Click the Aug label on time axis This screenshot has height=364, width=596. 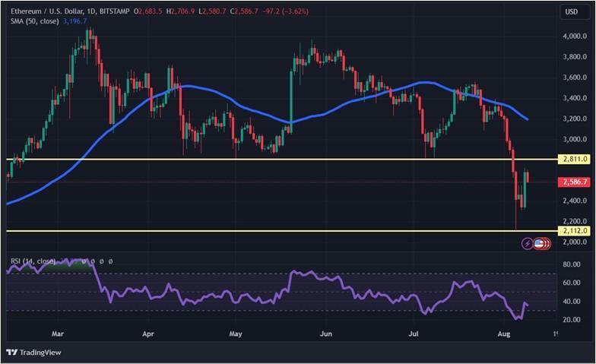click(503, 334)
